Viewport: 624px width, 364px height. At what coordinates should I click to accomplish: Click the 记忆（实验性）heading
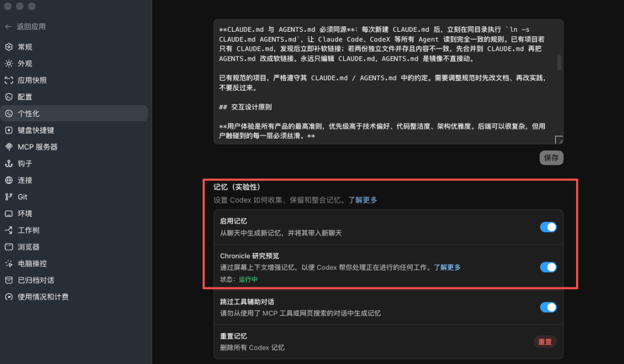point(236,187)
